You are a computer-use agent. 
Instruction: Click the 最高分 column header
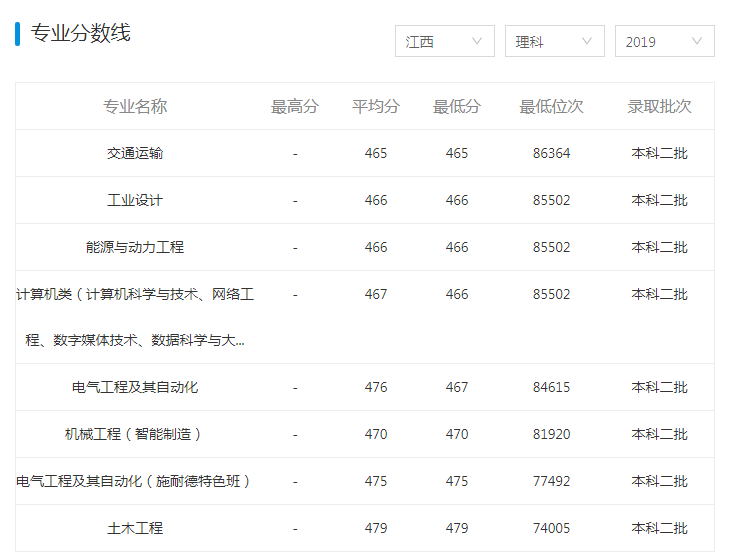(295, 106)
